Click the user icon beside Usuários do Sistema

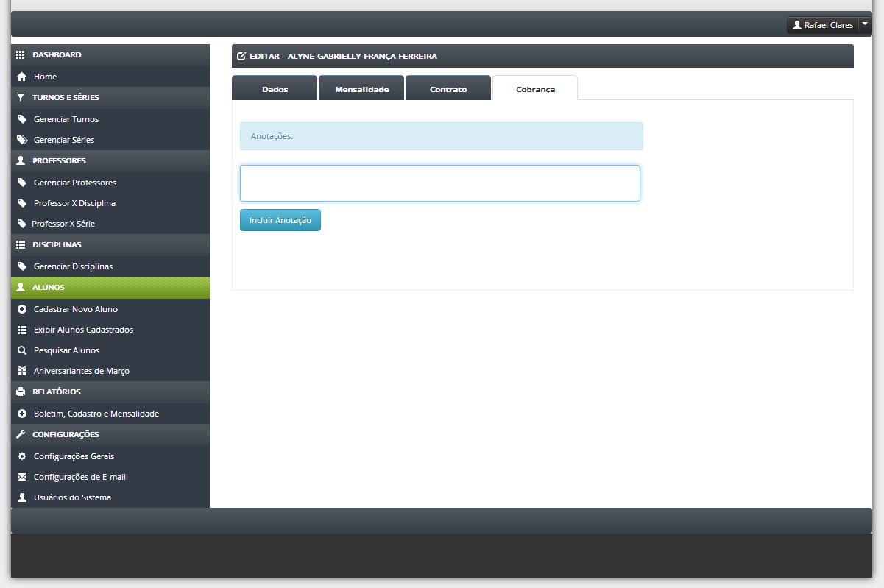21,497
